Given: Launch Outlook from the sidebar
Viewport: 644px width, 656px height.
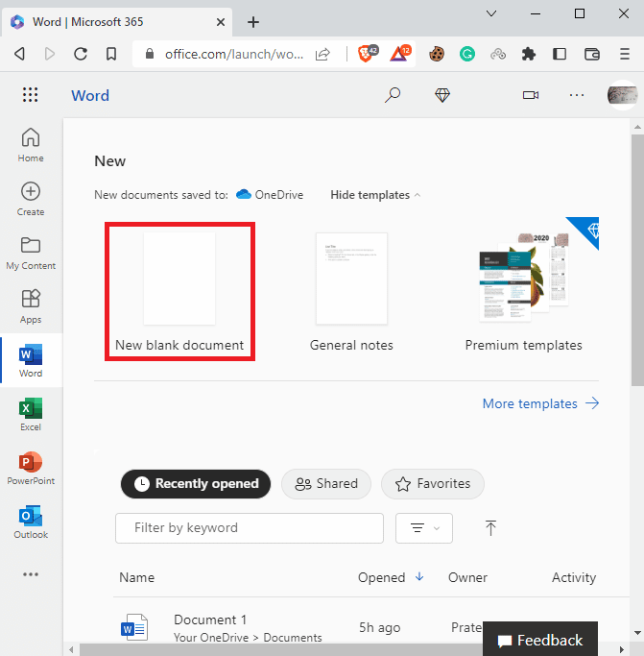Looking at the screenshot, I should point(31,522).
